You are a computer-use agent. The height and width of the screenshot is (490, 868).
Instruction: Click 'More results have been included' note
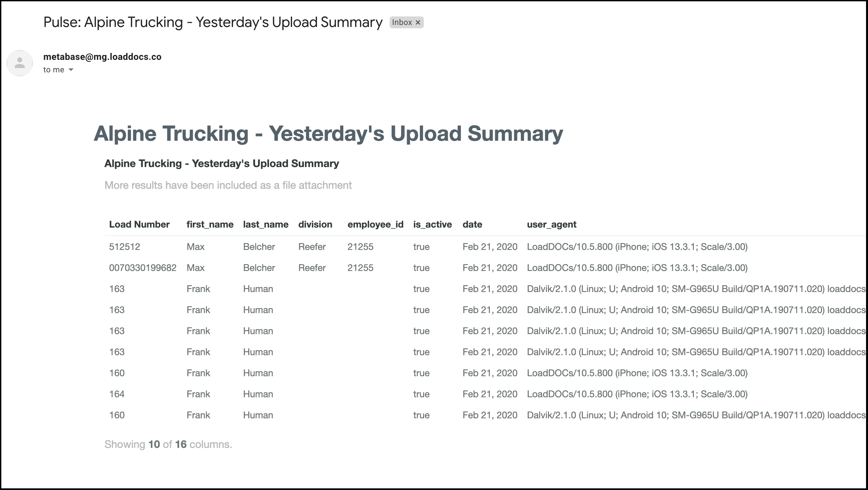pyautogui.click(x=228, y=185)
